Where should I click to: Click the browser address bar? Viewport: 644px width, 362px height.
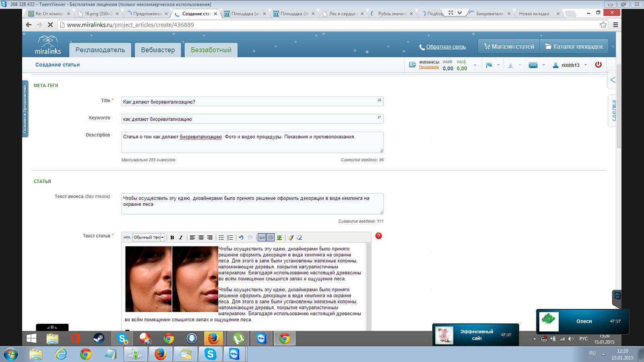point(328,25)
